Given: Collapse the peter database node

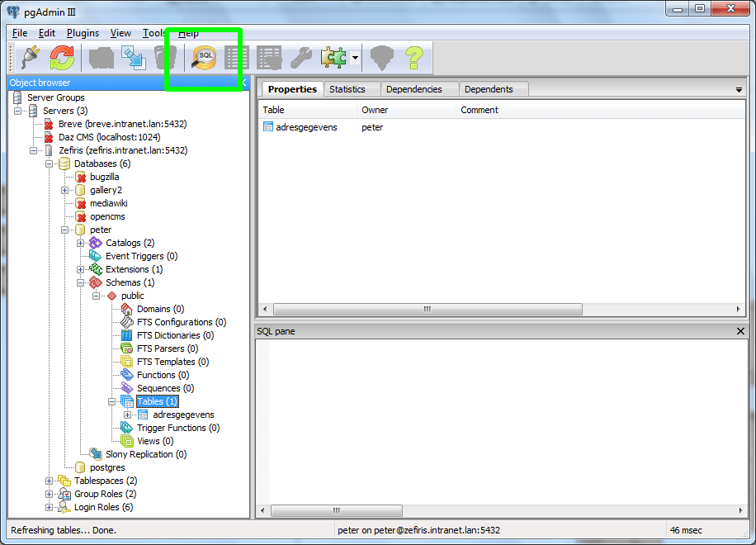Looking at the screenshot, I should [x=64, y=230].
